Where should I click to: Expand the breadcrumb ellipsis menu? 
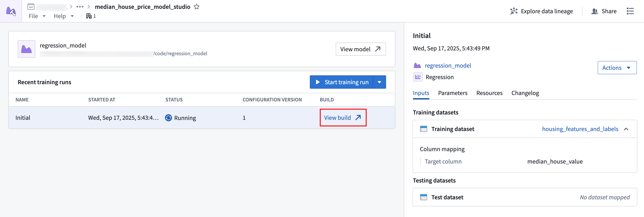tap(80, 7)
